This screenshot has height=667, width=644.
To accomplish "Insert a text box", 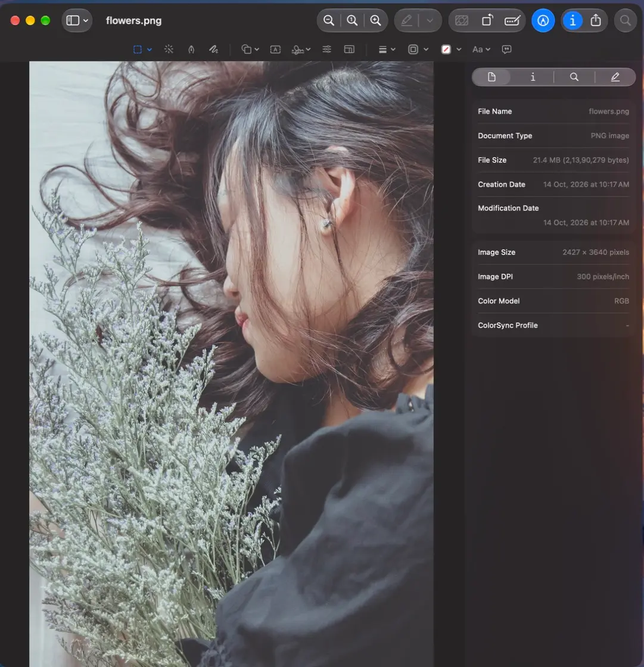I will click(275, 49).
